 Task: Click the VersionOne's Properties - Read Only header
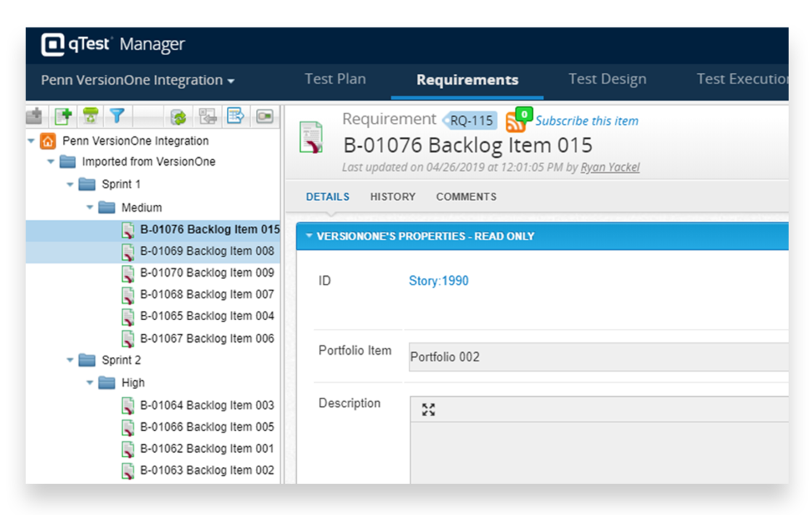pos(542,237)
